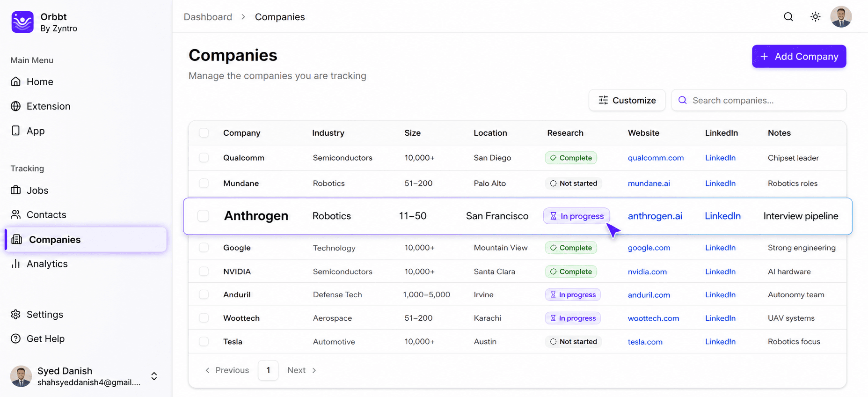Open qualcomm.com website link
This screenshot has height=397, width=868.
click(656, 158)
